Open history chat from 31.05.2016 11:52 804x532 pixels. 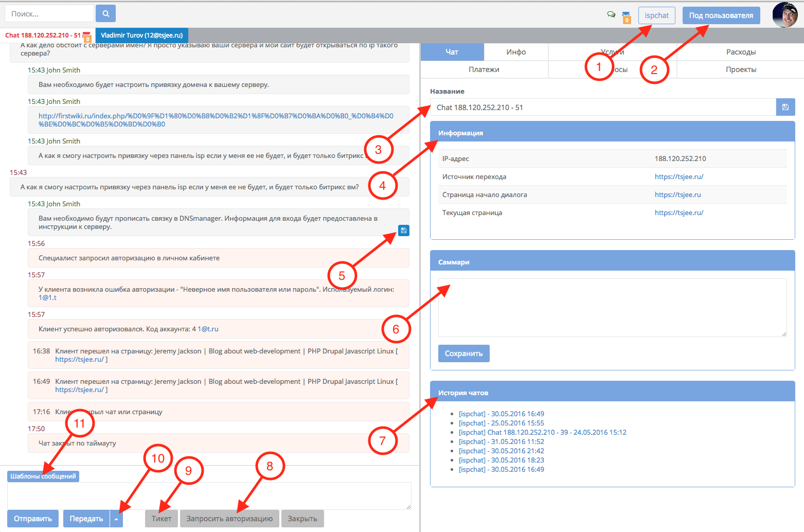(502, 441)
